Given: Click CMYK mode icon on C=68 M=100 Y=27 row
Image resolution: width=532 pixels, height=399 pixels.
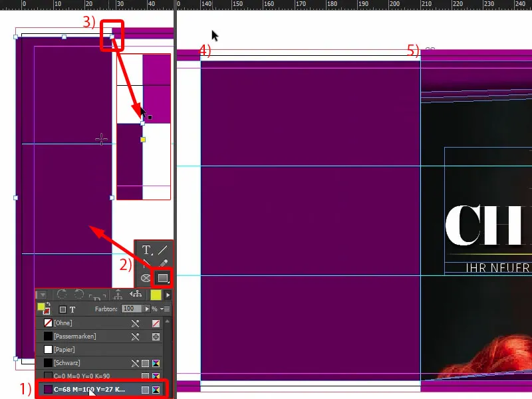Looking at the screenshot, I should 156,390.
